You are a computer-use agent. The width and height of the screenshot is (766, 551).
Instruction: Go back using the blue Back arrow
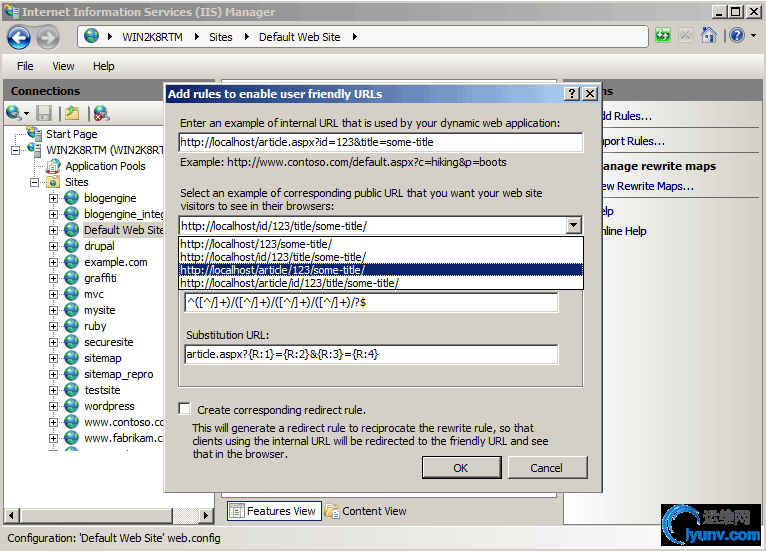tap(19, 37)
